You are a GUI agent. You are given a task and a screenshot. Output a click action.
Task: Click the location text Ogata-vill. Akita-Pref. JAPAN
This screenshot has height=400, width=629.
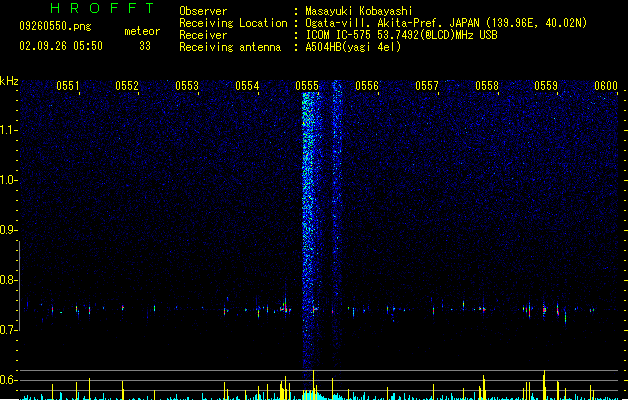click(392, 23)
